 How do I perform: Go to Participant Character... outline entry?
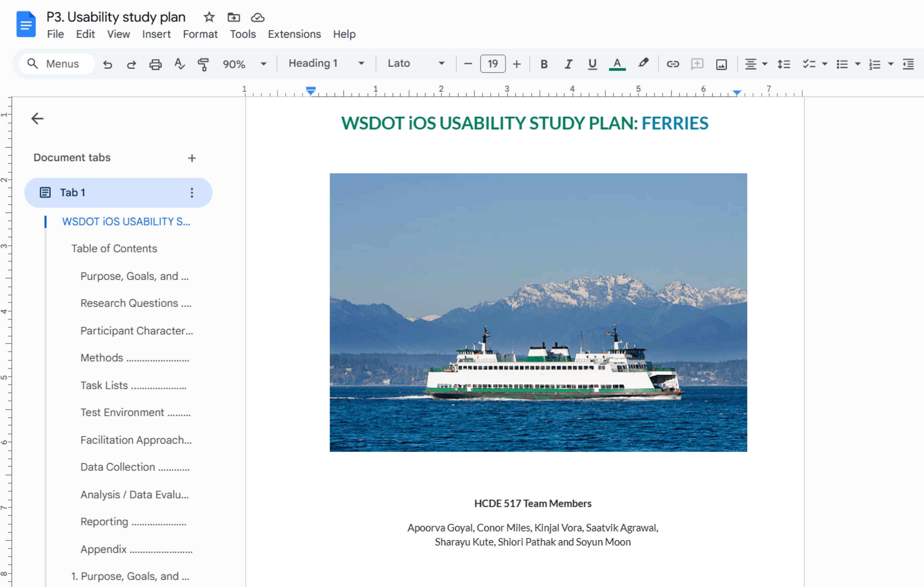click(137, 331)
